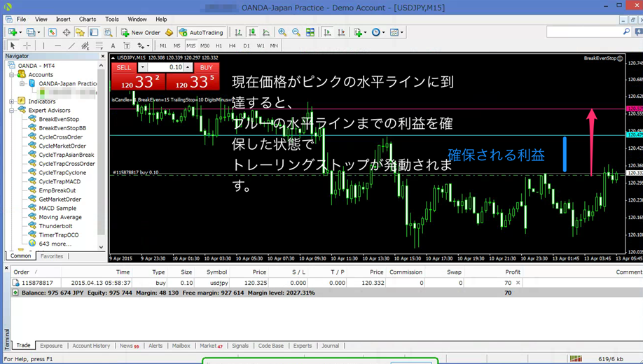Switch to candlestick chart display
The width and height of the screenshot is (643, 364).
click(x=252, y=32)
